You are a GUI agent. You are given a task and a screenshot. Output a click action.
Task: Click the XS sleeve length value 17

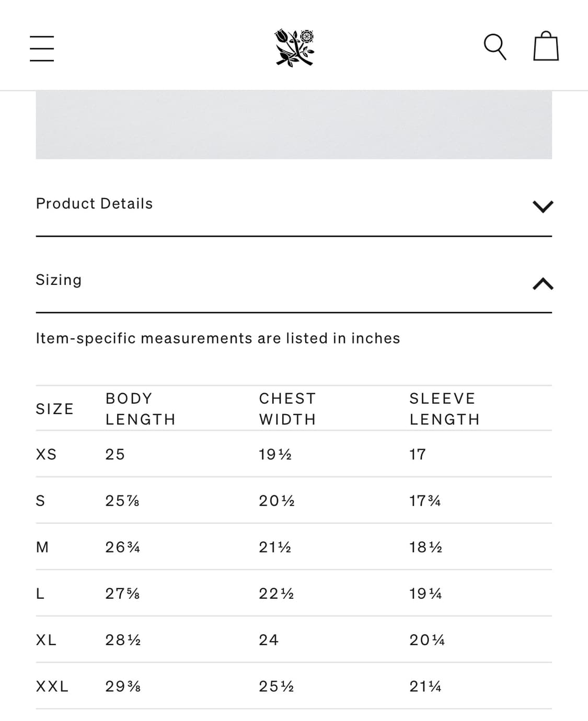(x=418, y=454)
